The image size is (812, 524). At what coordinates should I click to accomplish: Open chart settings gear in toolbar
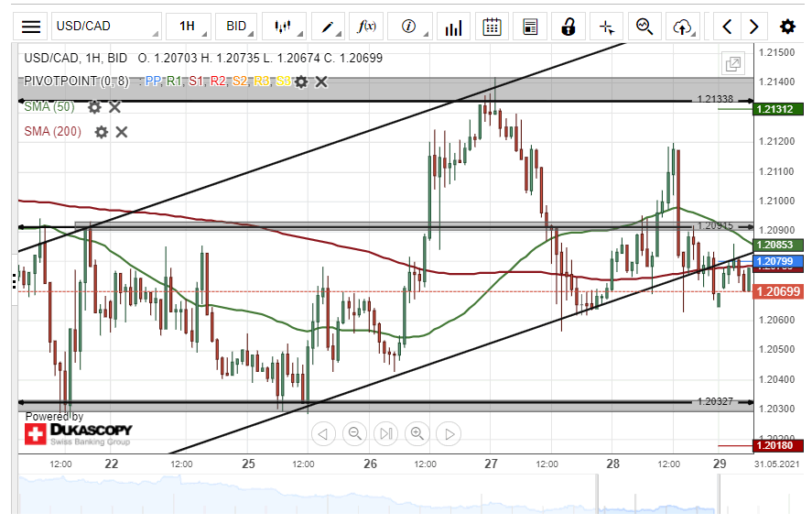click(x=787, y=27)
